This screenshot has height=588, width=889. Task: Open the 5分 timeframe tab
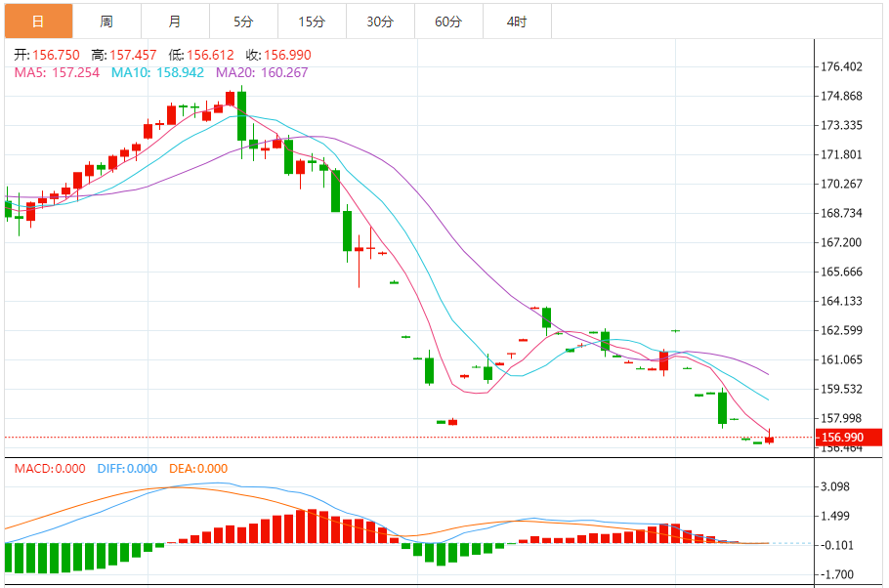coord(244,21)
